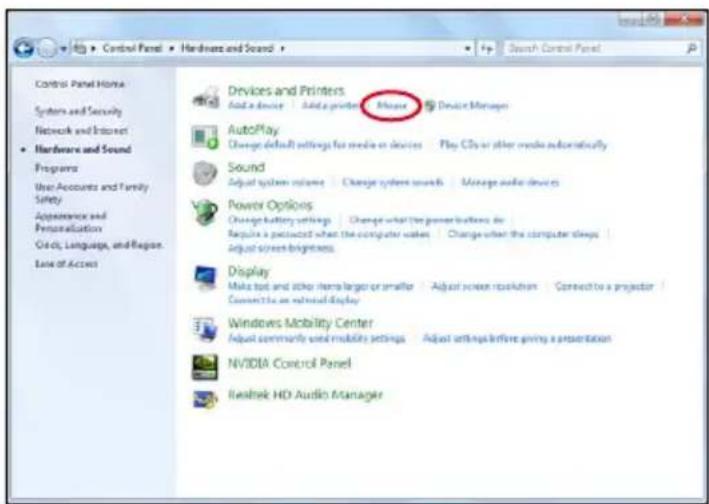
Task: Open Ease of Access category
Action: (66, 264)
